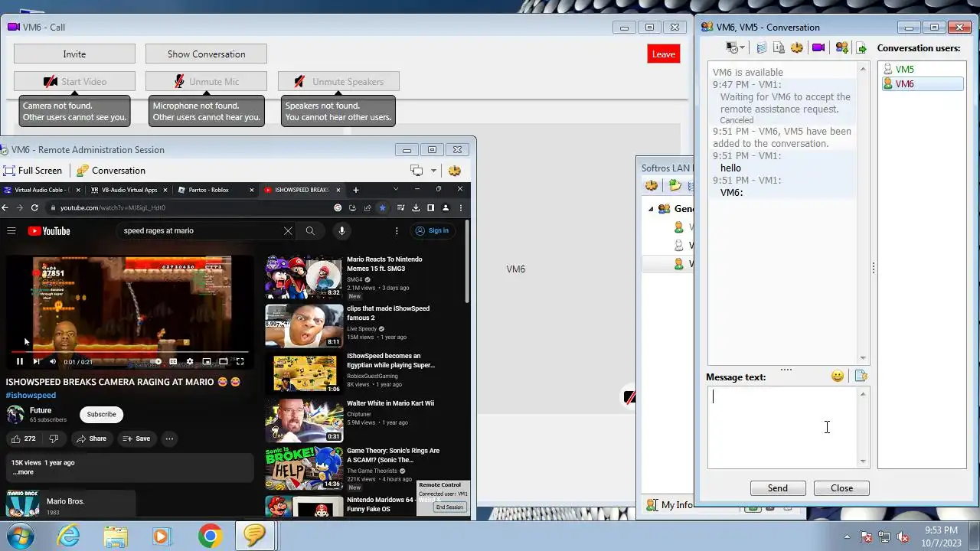Screen dimensions: 980x551
Task: Open the monitor selection dropdown in remote session
Action: [433, 171]
